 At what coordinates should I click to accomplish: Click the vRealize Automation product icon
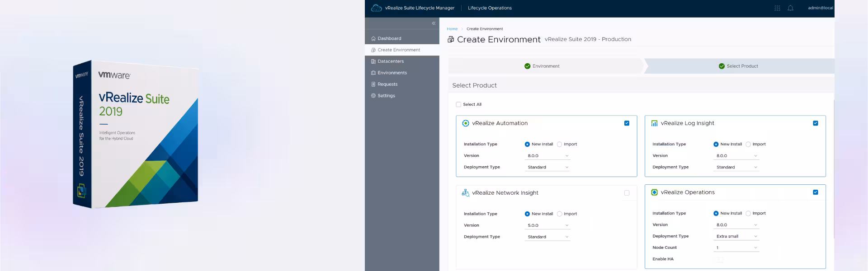tap(466, 123)
